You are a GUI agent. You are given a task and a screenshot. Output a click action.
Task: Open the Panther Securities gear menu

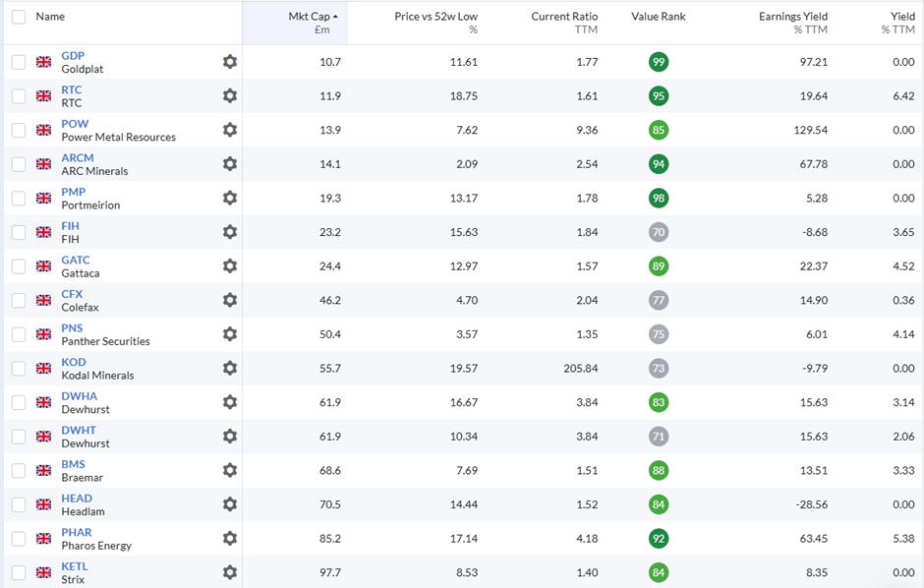pyautogui.click(x=230, y=334)
